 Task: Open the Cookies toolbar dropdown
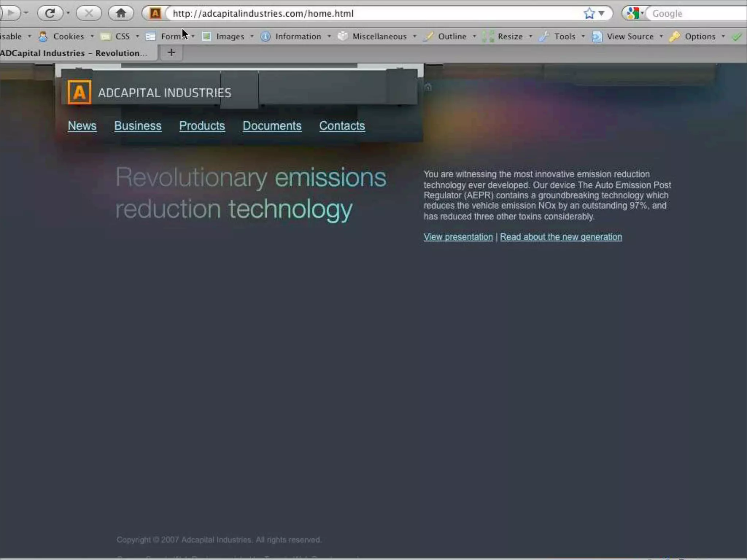pyautogui.click(x=68, y=36)
